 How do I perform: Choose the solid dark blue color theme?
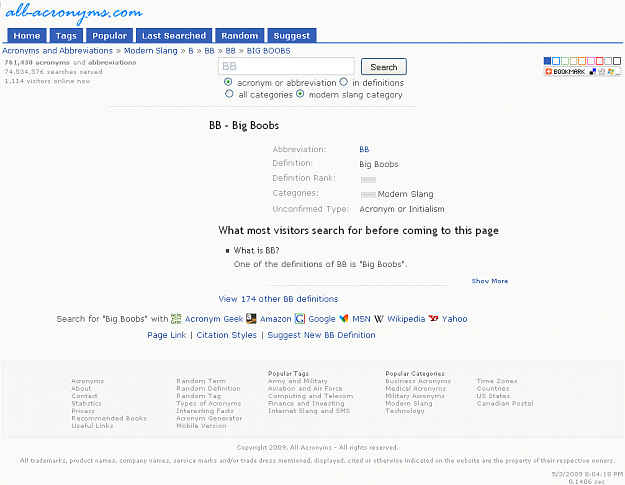click(x=547, y=61)
